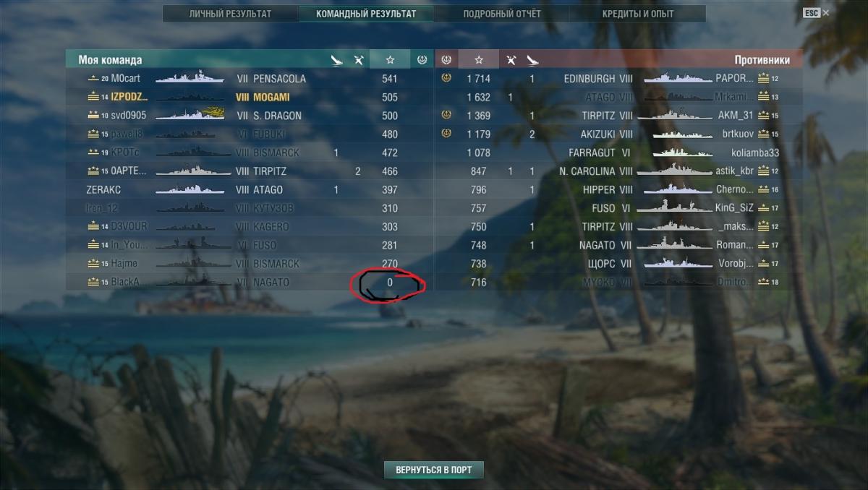This screenshot has width=868, height=490.
Task: Click the circled 0 score for Nagato
Action: (390, 283)
